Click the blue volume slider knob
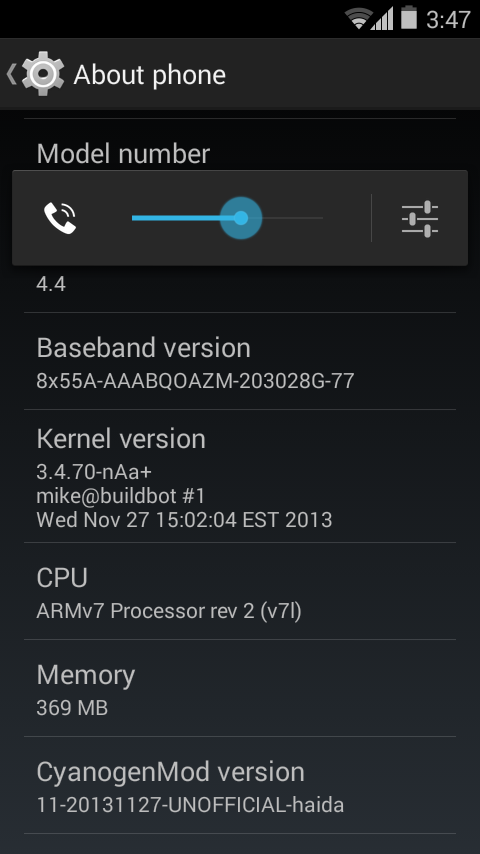480x854 pixels. click(x=241, y=218)
